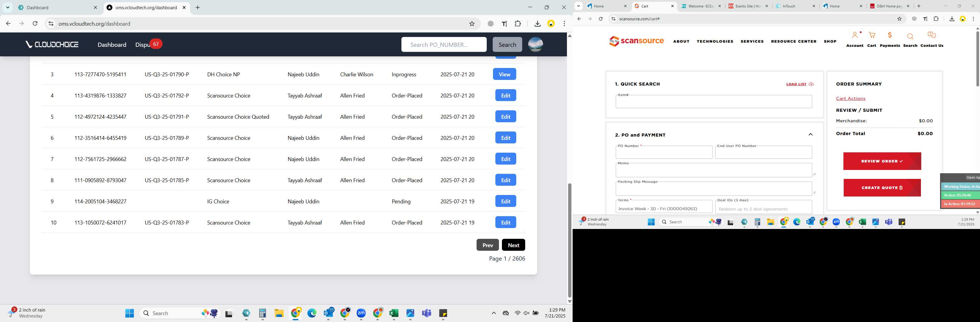
Task: Open the Dashboard link in the OMS header
Action: (112, 44)
